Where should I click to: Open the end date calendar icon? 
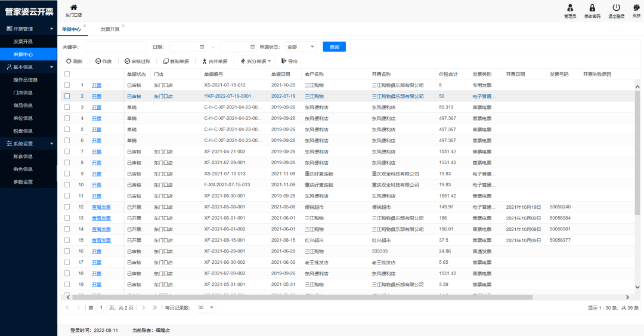253,47
